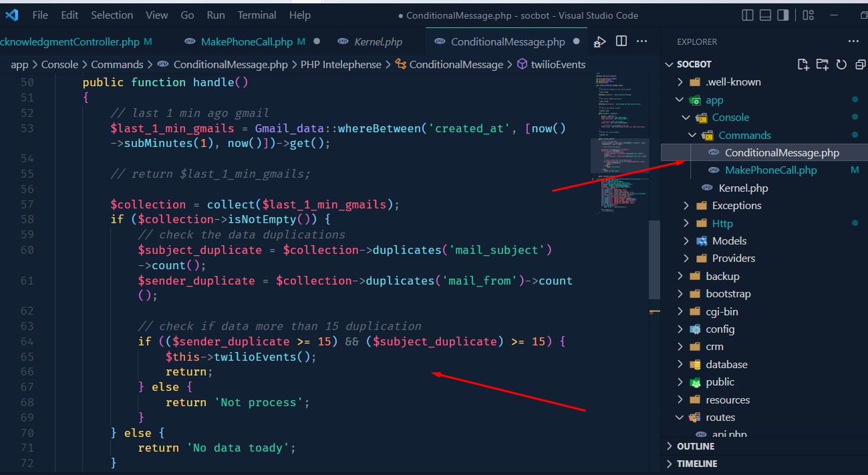Toggle the bottom panel visibility

pos(766,15)
